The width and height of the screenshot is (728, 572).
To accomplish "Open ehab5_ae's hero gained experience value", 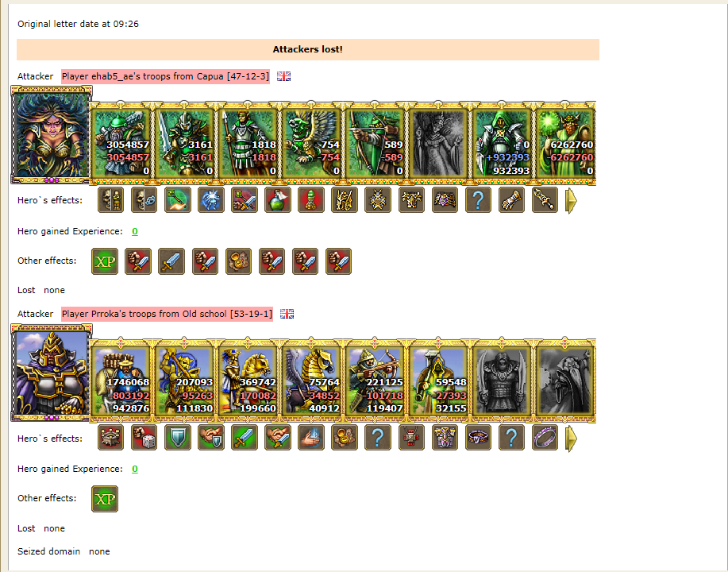I will point(135,231).
